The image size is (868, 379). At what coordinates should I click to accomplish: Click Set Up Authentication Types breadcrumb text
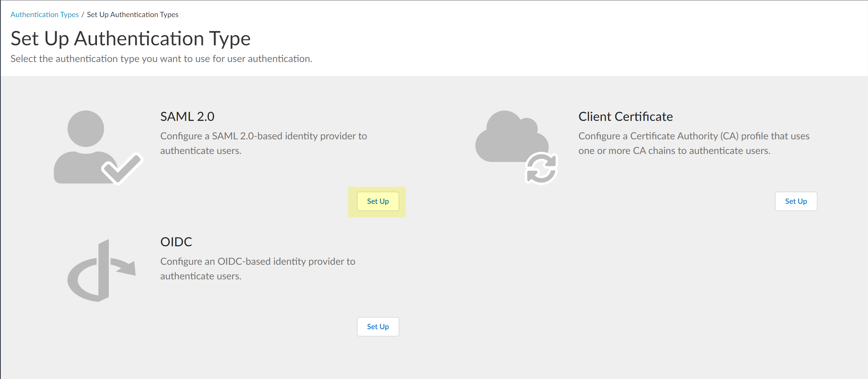point(132,15)
